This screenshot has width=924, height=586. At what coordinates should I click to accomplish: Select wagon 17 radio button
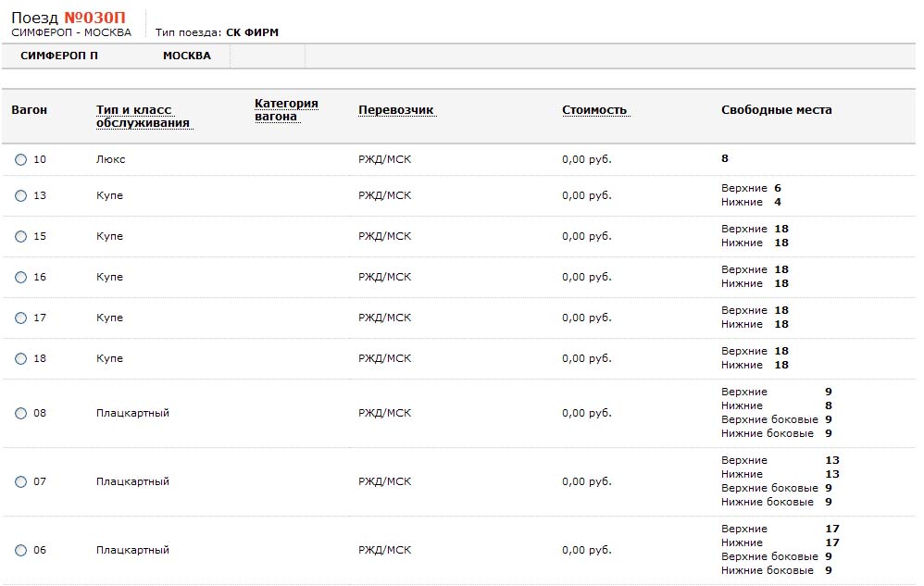21,318
